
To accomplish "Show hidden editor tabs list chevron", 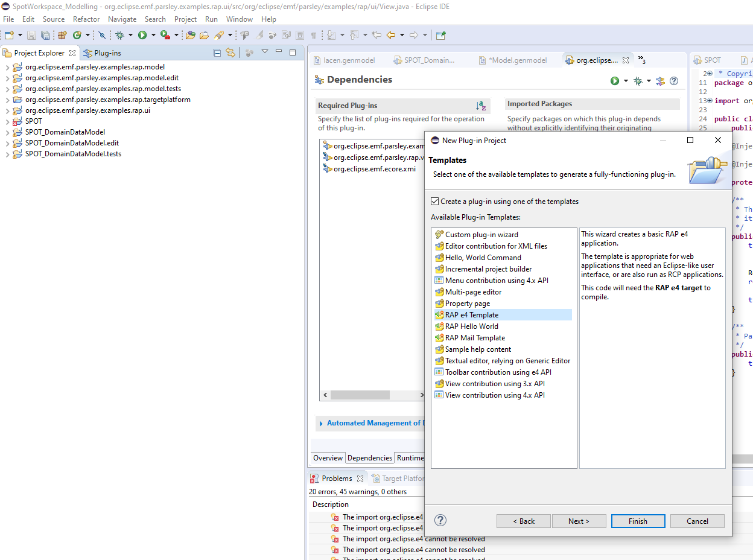I will coord(642,60).
